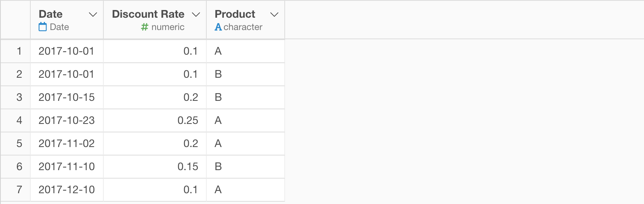This screenshot has height=204, width=644.
Task: Select the Date column header
Action: click(51, 14)
